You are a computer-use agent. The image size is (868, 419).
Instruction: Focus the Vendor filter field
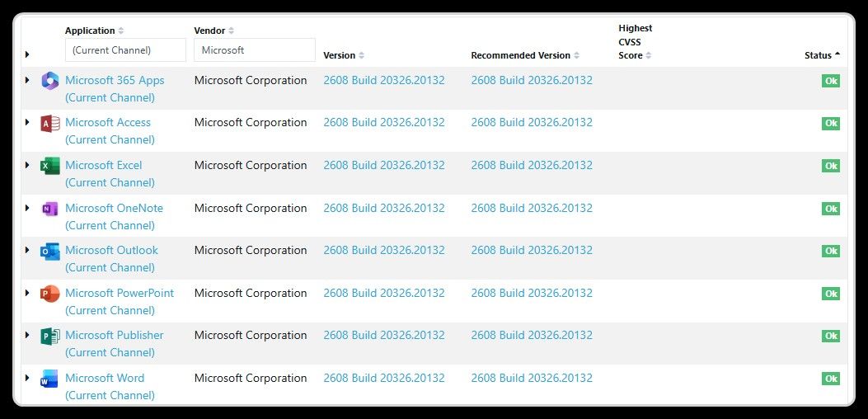[x=255, y=49]
